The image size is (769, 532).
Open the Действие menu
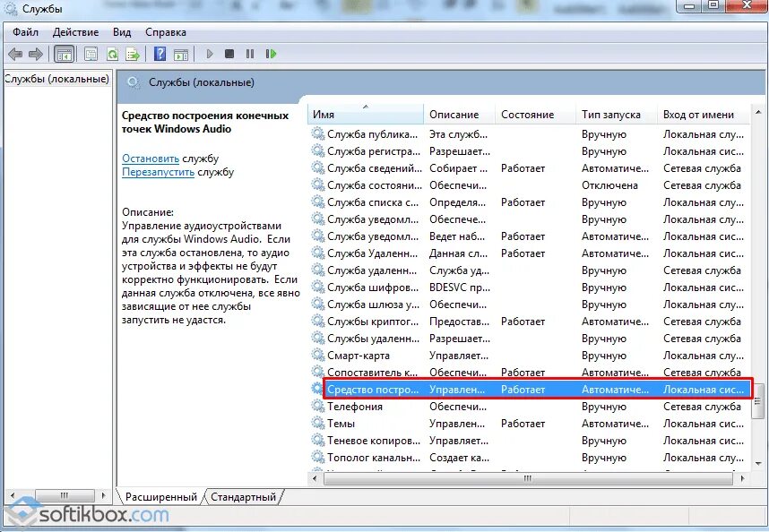75,32
